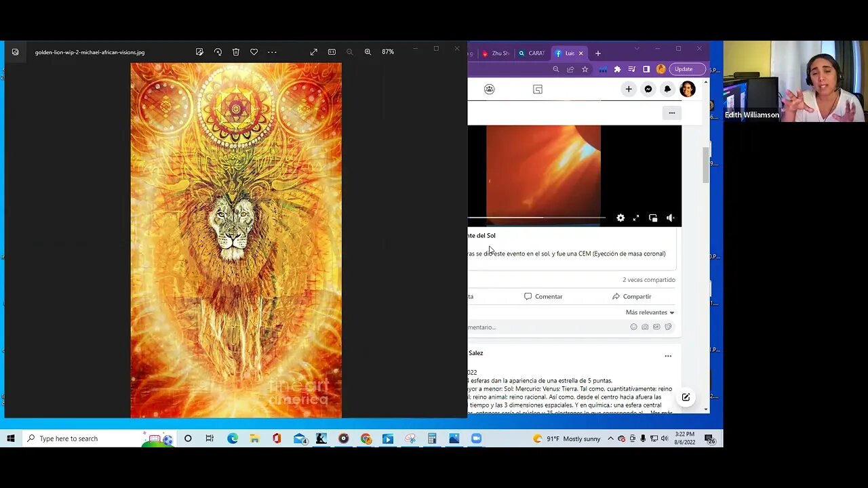
Task: Open the Chrome profile avatar
Action: pos(660,69)
